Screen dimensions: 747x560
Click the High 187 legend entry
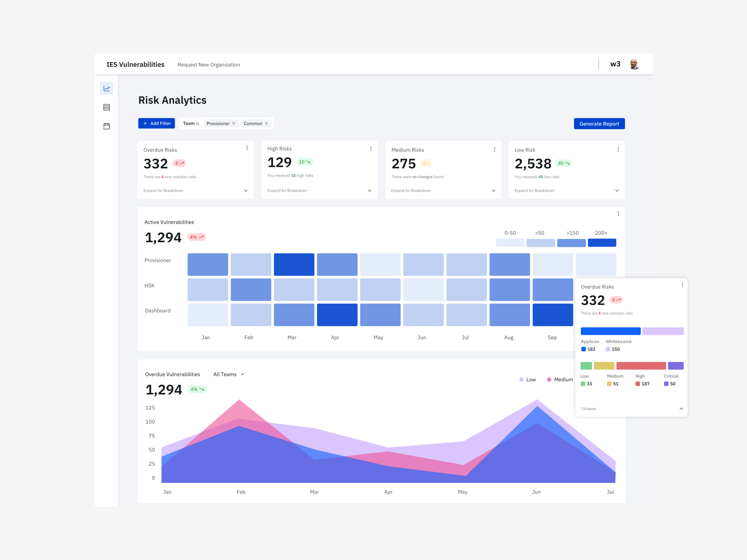click(642, 384)
